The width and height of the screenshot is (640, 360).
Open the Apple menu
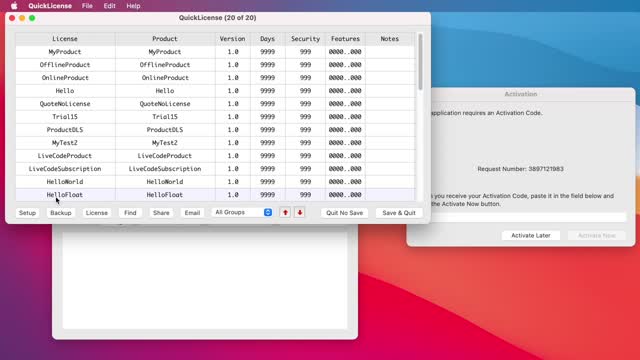14,6
